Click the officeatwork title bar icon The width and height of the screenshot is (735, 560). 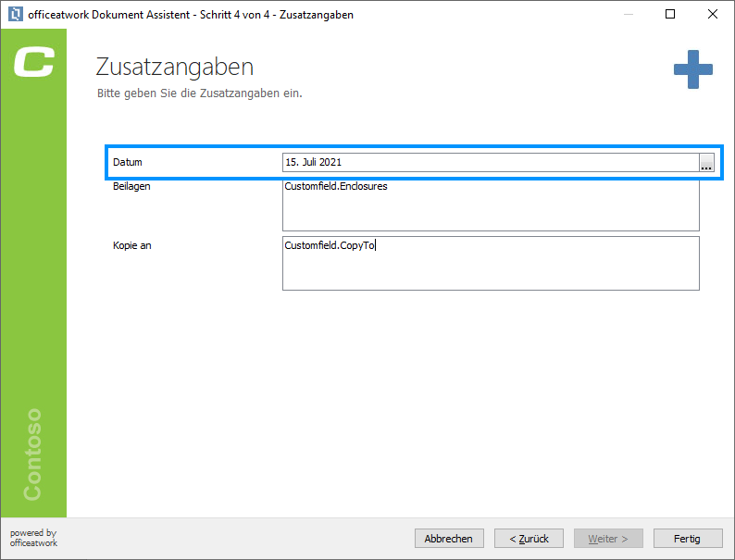16,14
